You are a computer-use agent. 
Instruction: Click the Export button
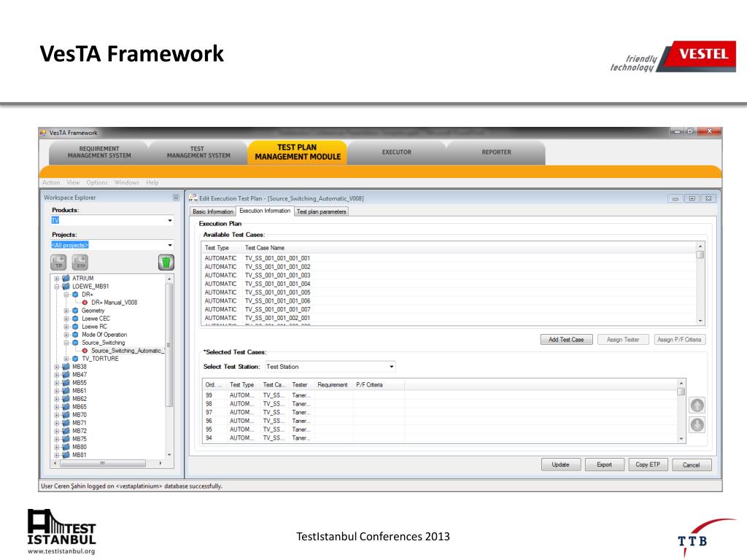point(605,464)
